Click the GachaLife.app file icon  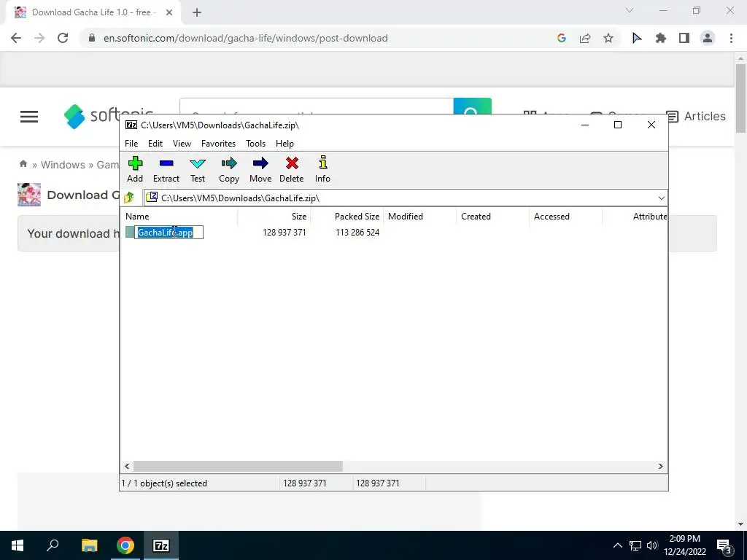point(130,233)
